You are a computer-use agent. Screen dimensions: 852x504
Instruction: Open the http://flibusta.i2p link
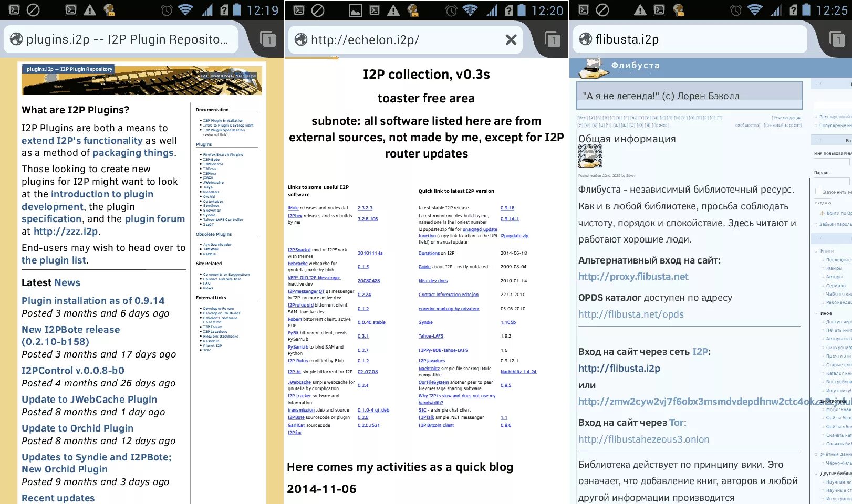point(619,369)
